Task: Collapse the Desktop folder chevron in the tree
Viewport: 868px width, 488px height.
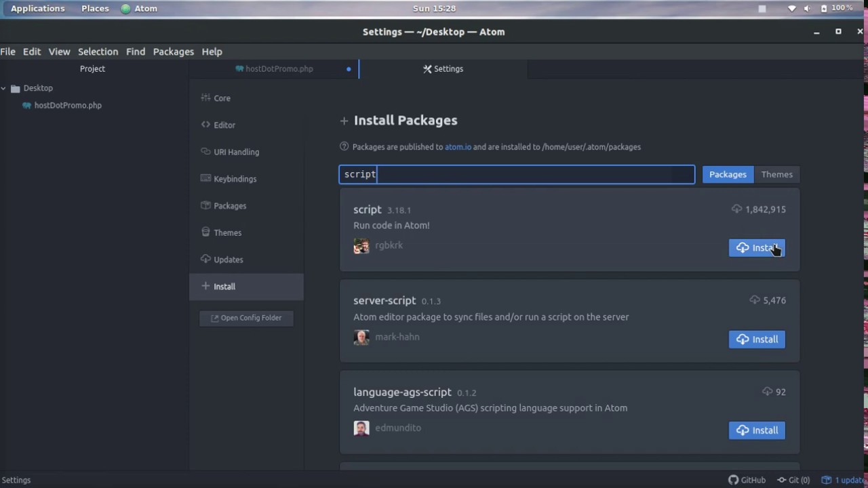Action: click(x=3, y=88)
